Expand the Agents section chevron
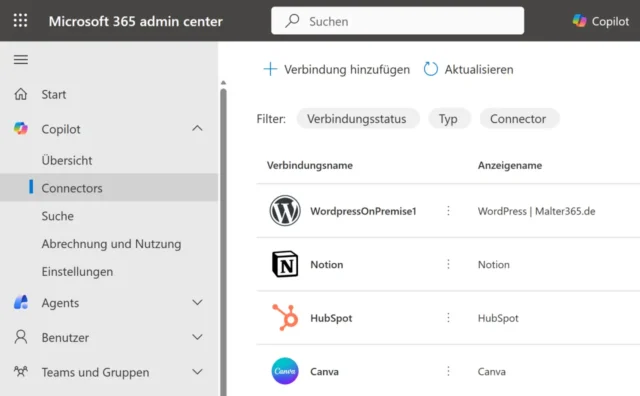 click(x=197, y=303)
